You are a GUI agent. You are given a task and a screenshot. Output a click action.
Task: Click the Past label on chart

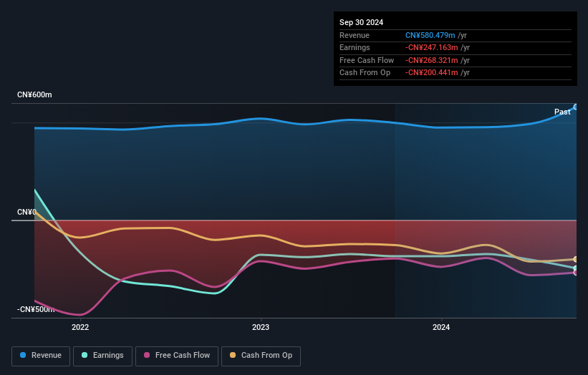click(562, 112)
